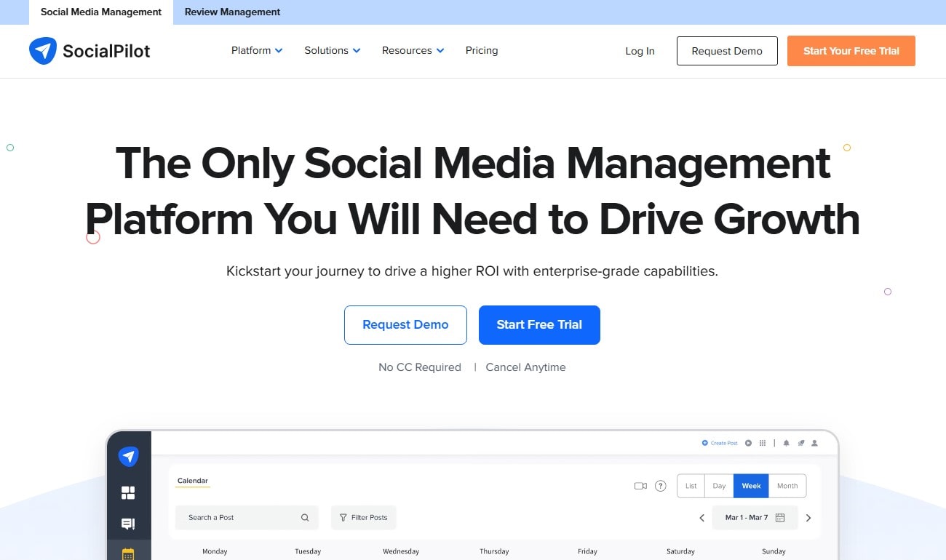Click the Mar 1 - Mar 7 date range

pyautogui.click(x=747, y=518)
